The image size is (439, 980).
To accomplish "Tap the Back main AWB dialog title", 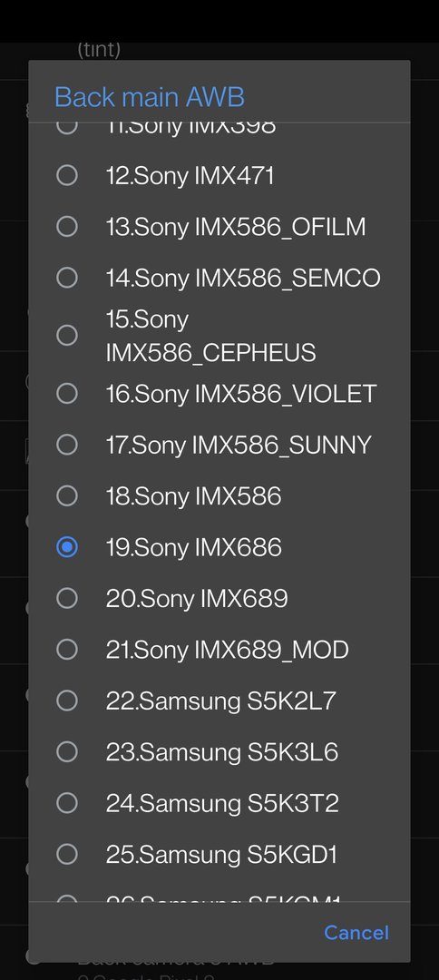I will click(150, 97).
